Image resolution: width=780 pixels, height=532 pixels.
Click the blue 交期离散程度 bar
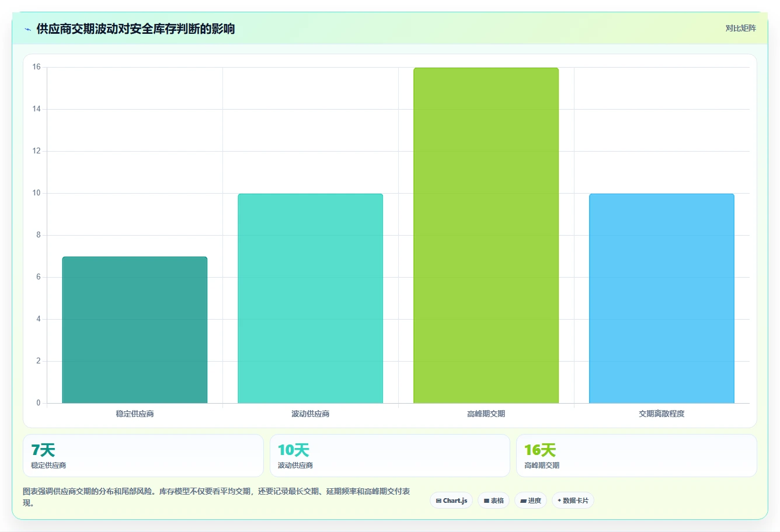[661, 298]
